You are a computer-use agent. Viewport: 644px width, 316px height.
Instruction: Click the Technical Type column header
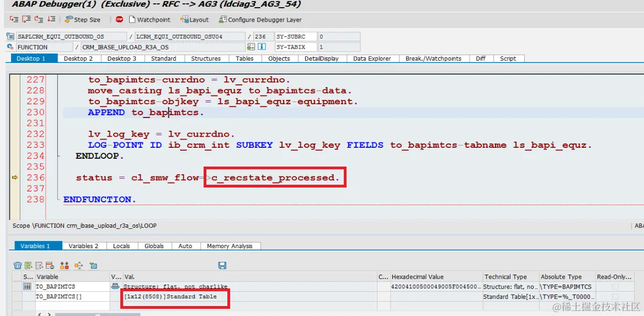[x=510, y=277]
